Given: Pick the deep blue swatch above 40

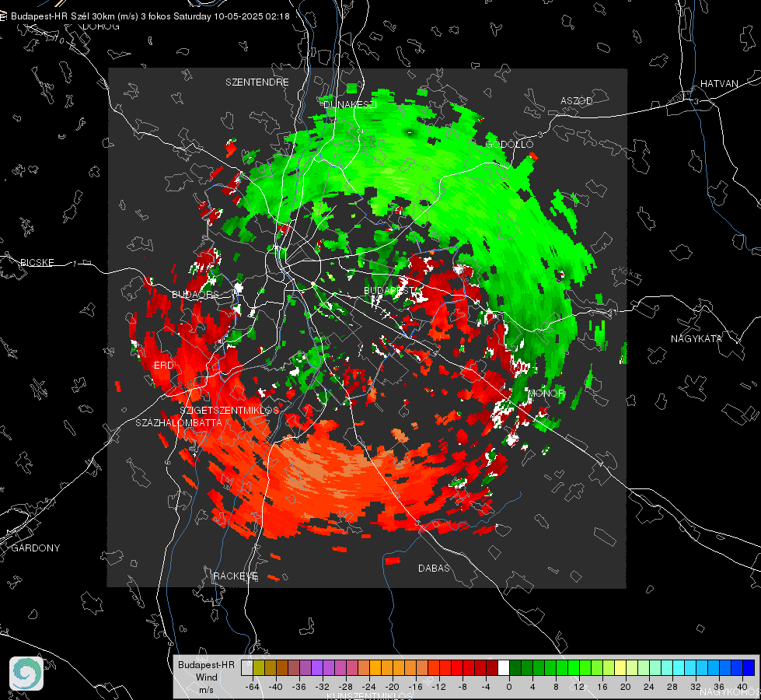Looking at the screenshot, I should tap(749, 668).
